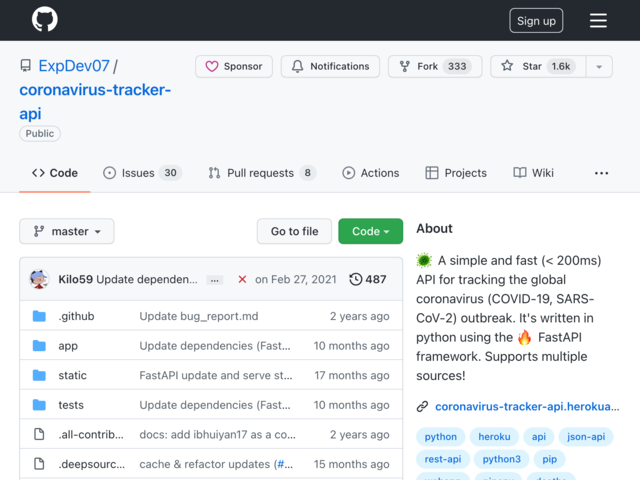640x480 pixels.
Task: Select the python topic tag
Action: click(x=440, y=437)
